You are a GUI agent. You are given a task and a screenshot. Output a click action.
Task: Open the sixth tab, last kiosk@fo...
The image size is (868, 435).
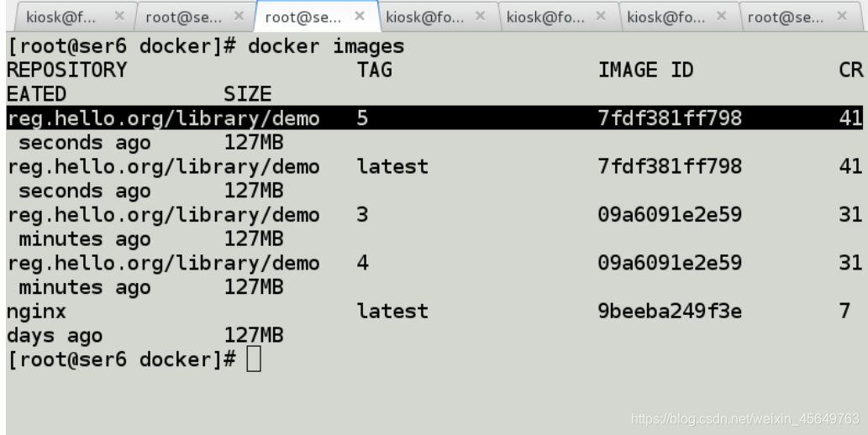(x=679, y=17)
